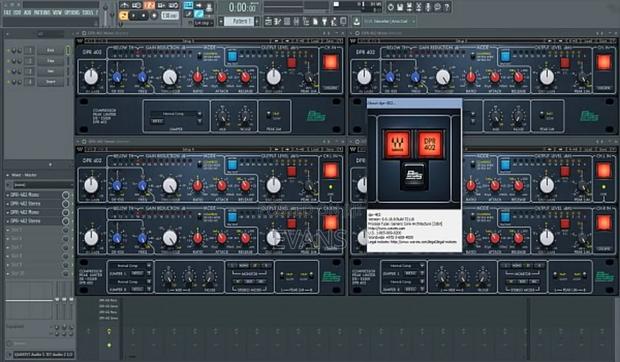The image size is (620, 362).
Task: Open Internal Comp dropdown, upper-left plugin
Action: 176,114
